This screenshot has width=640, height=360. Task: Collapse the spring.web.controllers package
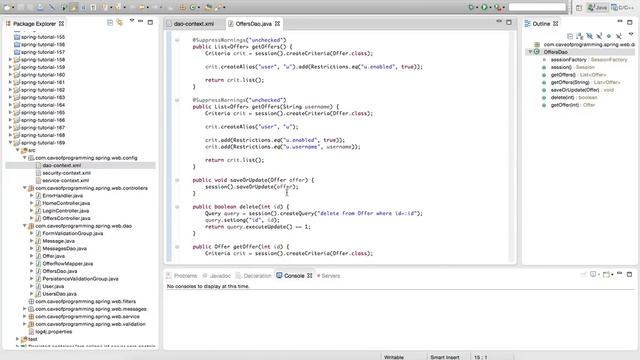24,188
